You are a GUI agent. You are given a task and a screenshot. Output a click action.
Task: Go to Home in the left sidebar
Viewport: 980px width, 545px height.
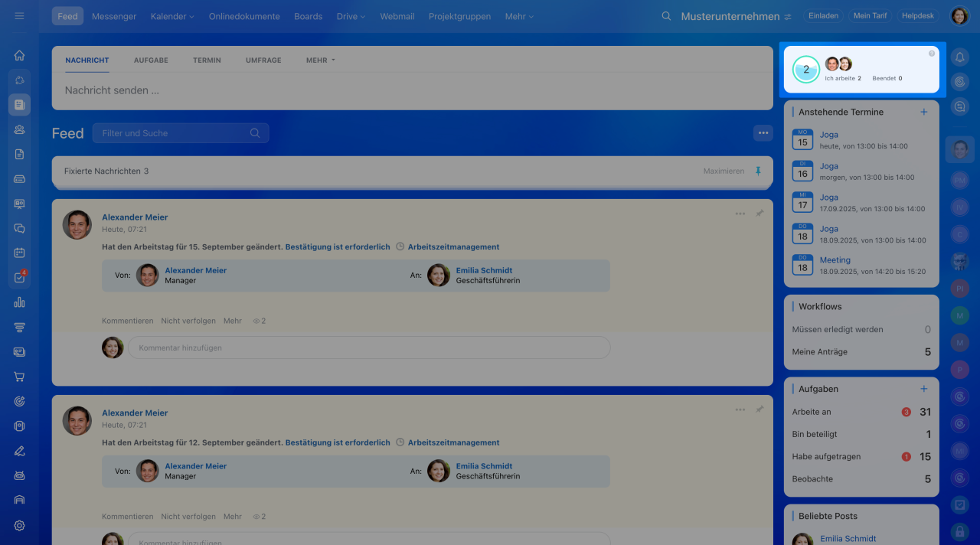coord(19,55)
